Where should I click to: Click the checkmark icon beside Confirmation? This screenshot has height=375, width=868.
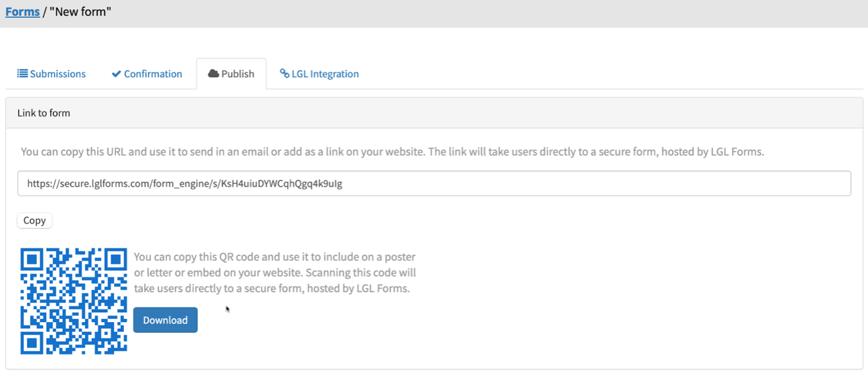116,74
